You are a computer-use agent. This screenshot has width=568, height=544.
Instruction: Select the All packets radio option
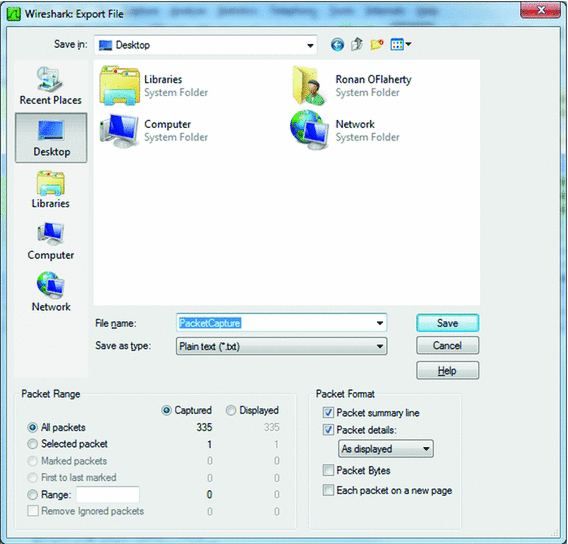pos(33,427)
